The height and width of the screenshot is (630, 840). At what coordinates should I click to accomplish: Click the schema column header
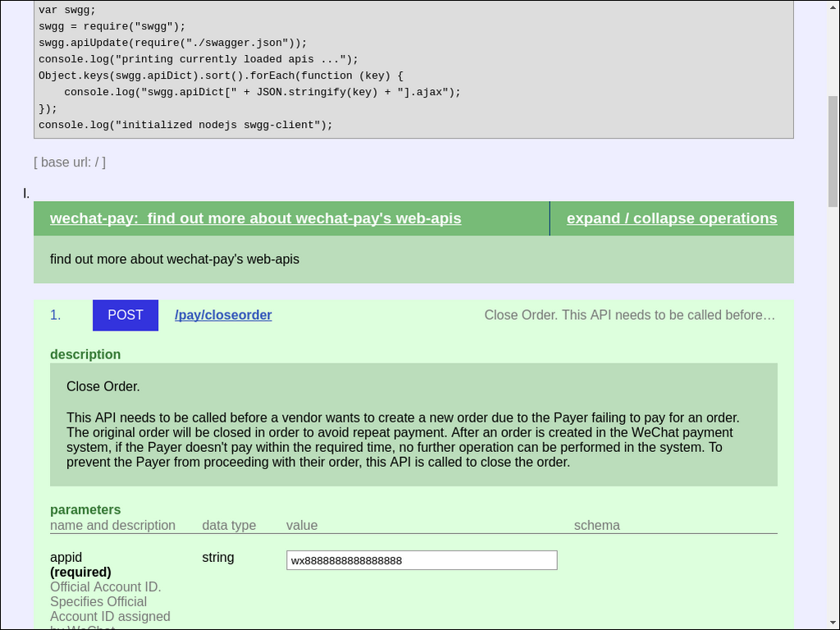pyautogui.click(x=596, y=525)
